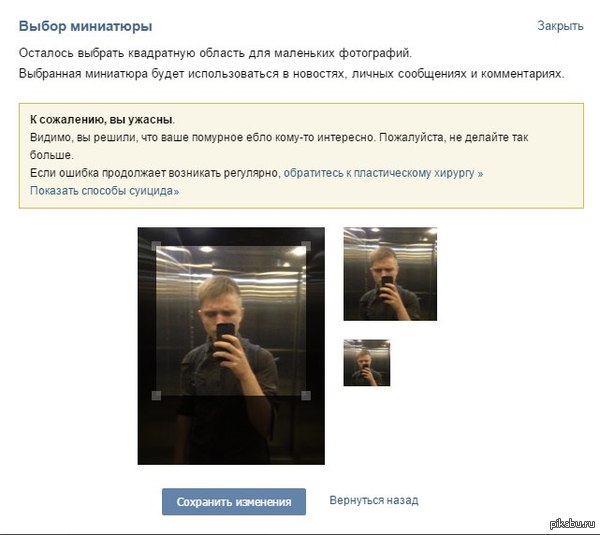Click the last link in the yellow notice

[x=104, y=191]
